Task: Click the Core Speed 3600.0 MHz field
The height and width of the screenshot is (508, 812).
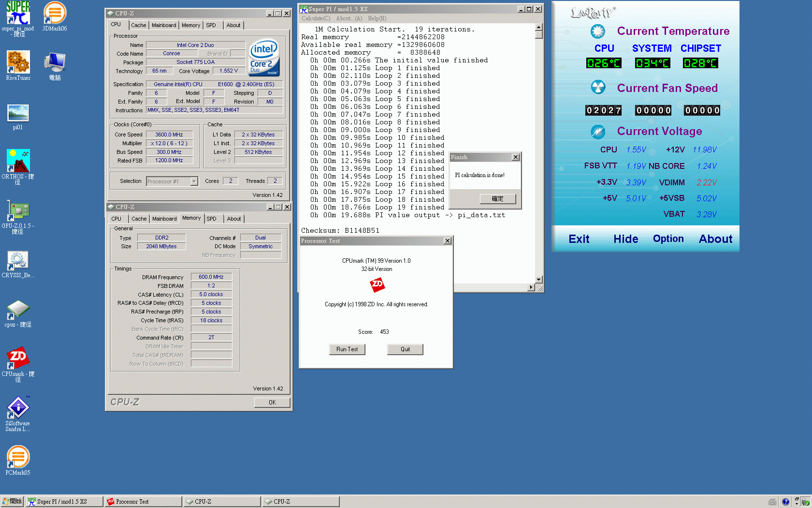Action: 169,134
